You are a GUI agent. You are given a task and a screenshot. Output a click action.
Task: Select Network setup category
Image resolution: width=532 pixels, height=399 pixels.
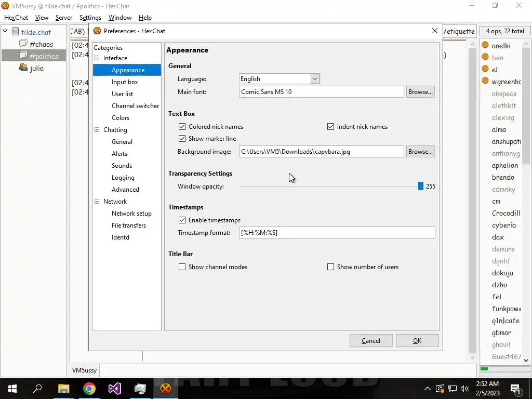click(131, 214)
